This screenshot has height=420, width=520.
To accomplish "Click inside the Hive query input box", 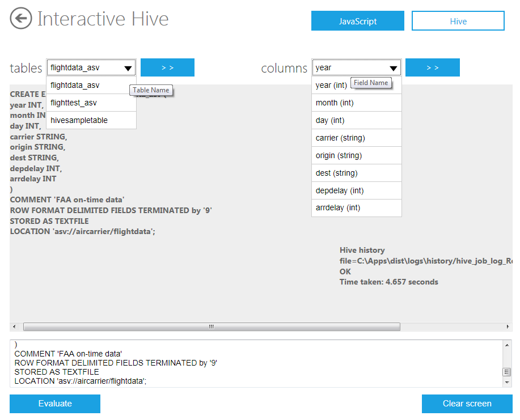I will point(255,363).
